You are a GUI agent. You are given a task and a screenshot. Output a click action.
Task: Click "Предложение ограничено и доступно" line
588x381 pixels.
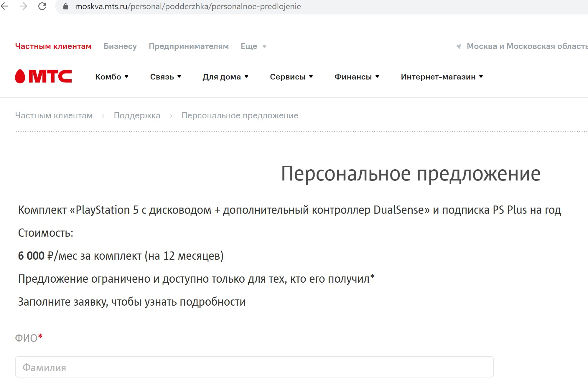(196, 279)
